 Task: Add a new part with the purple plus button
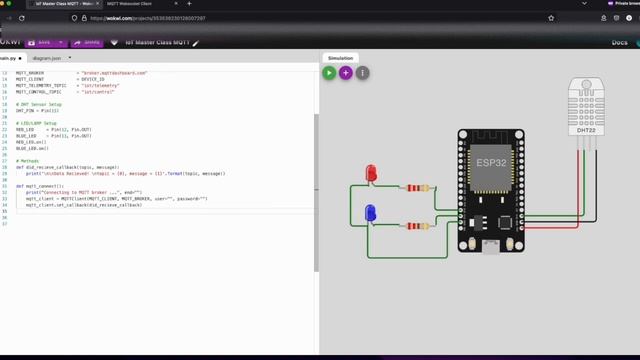(346, 73)
